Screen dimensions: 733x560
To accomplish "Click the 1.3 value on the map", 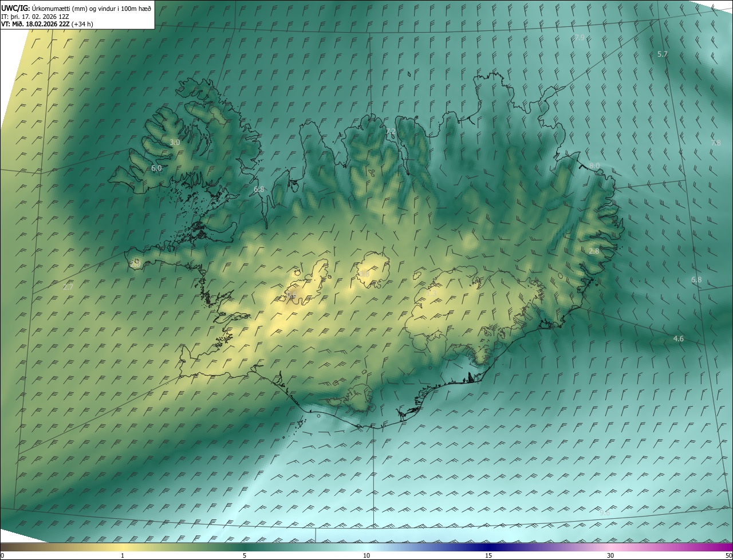I will (433, 293).
